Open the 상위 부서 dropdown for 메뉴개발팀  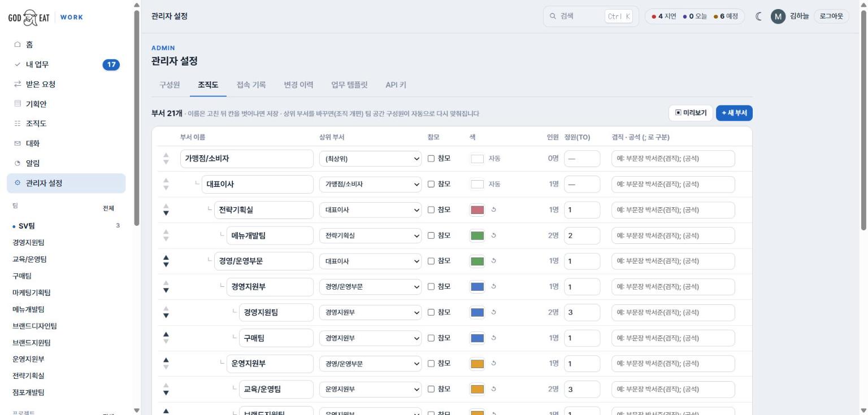pos(370,235)
